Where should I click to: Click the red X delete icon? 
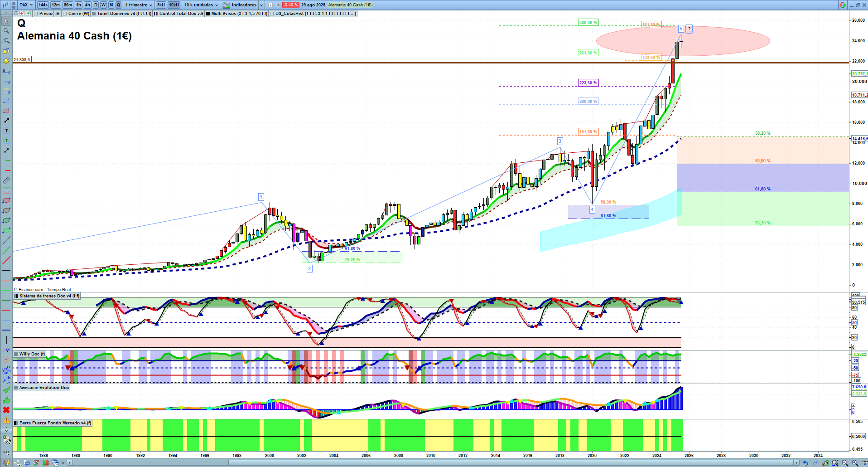point(6,410)
